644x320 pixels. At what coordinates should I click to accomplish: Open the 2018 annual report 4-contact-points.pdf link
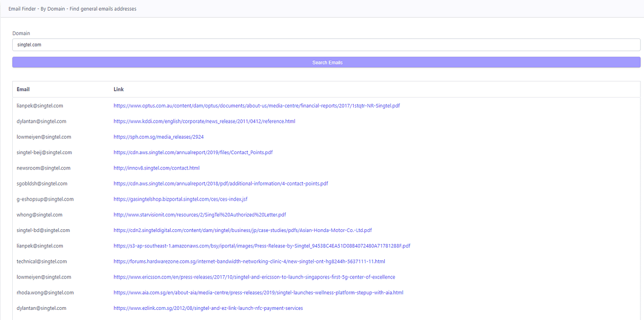[221, 183]
